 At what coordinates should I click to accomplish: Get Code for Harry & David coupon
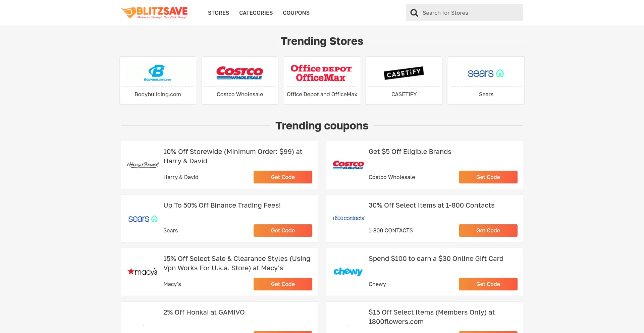point(283,177)
